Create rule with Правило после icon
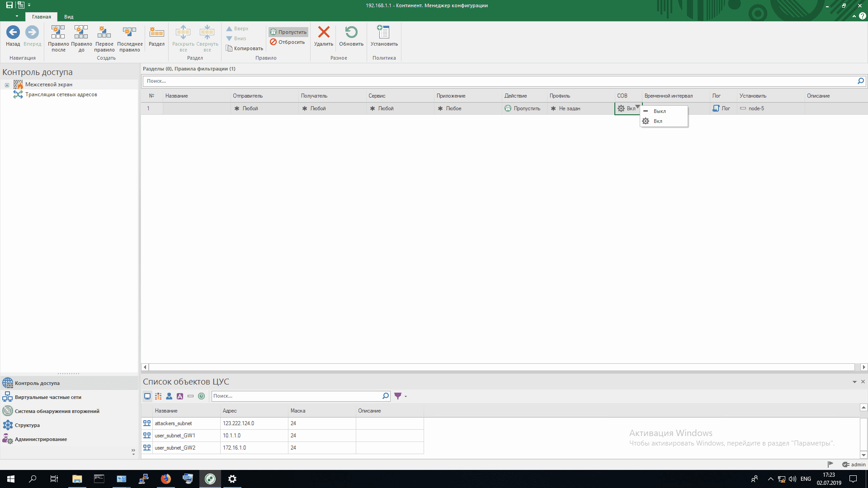This screenshot has width=868, height=488. (58, 33)
